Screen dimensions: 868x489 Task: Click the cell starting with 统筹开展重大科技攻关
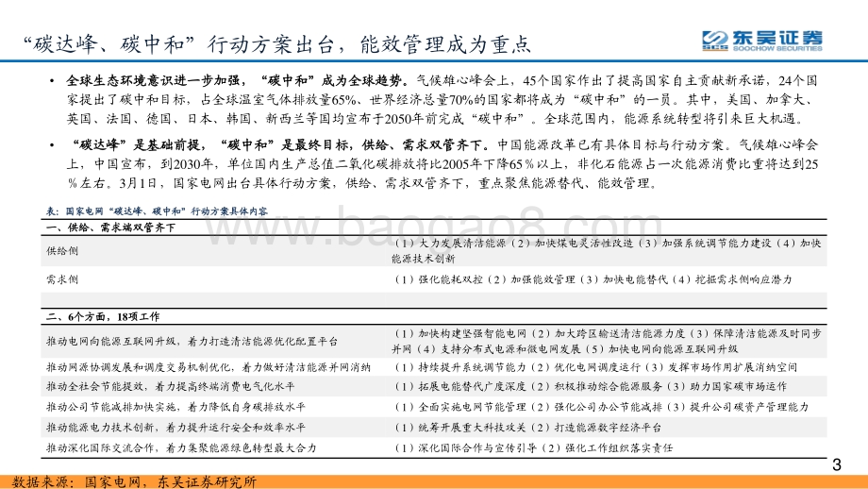pos(527,428)
